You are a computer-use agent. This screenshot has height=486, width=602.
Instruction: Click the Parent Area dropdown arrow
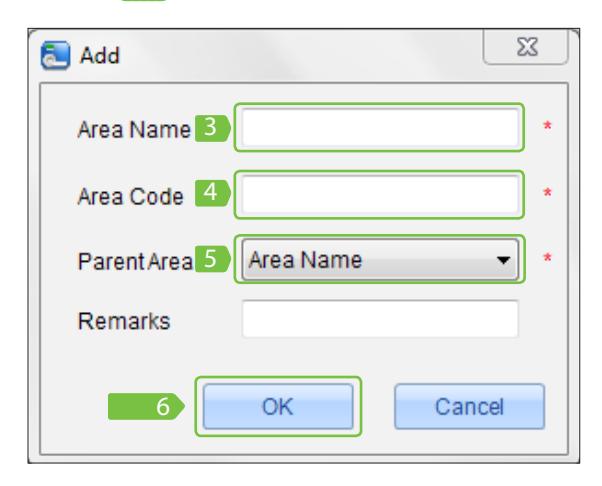click(503, 260)
